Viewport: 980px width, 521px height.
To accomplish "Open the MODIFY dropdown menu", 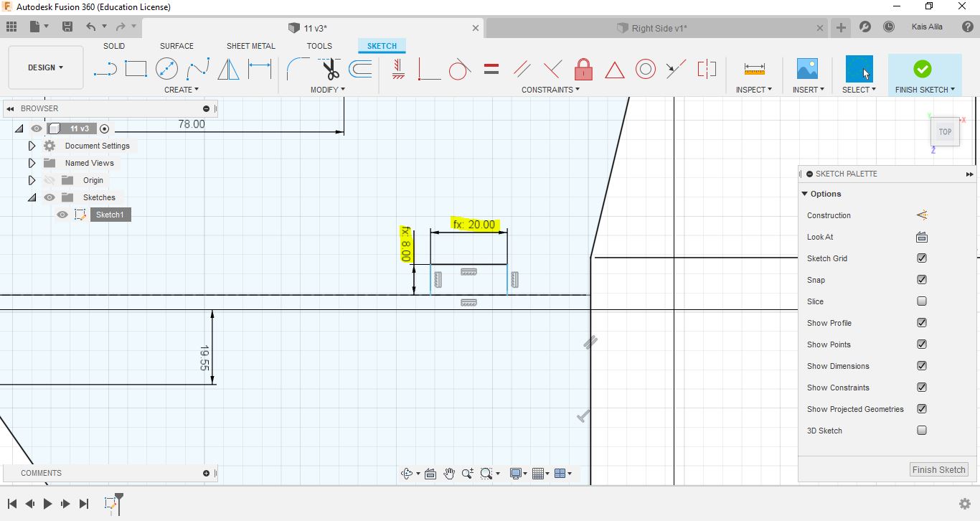I will [x=328, y=90].
